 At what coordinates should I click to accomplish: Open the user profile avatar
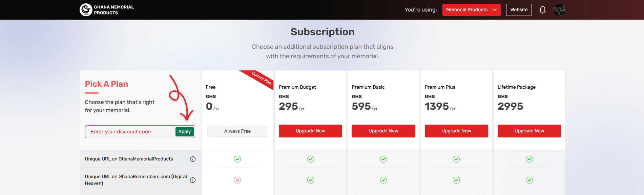[x=559, y=10]
